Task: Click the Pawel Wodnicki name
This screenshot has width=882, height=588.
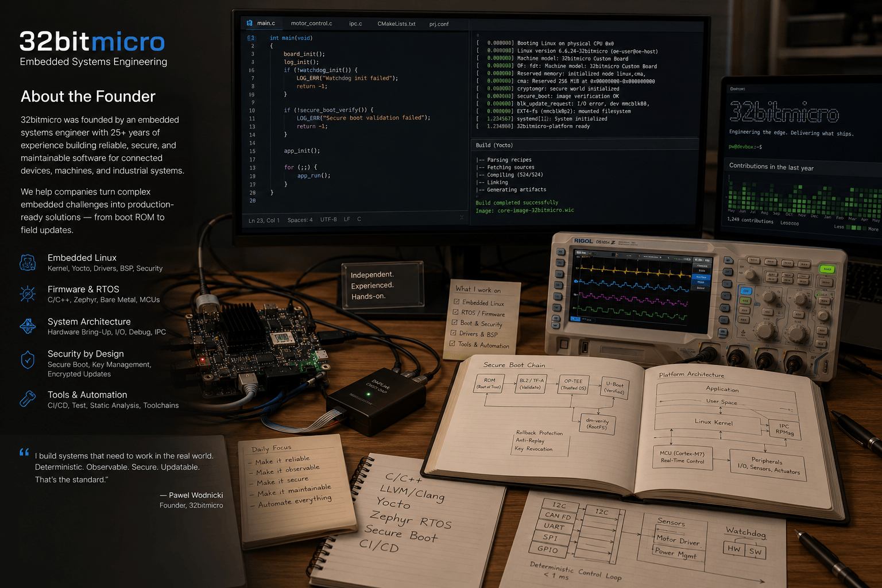Action: [196, 495]
